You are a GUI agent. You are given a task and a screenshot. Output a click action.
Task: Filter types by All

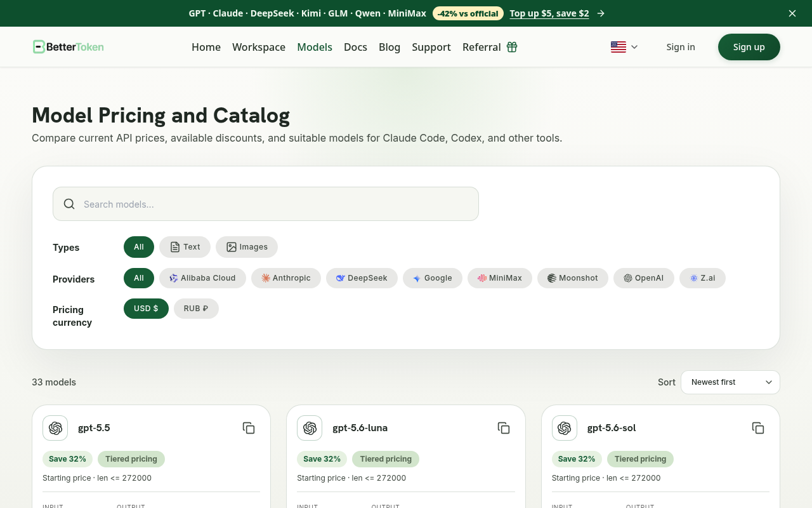[x=139, y=247]
